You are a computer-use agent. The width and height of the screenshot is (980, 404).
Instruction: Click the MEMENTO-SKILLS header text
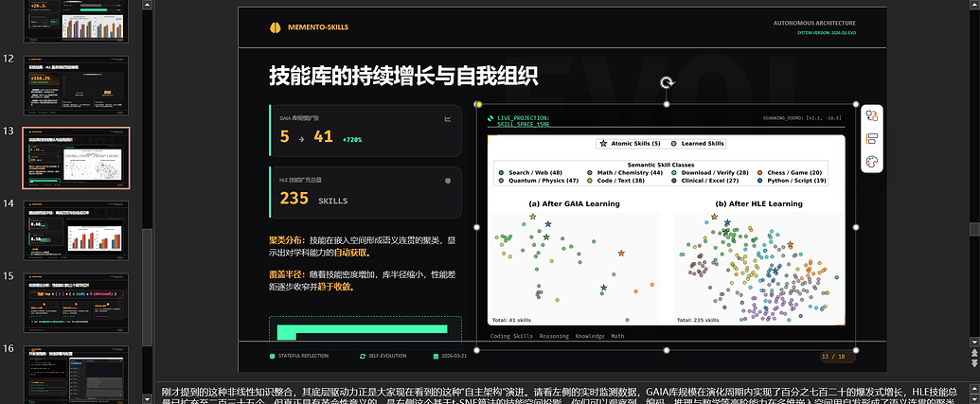point(318,27)
